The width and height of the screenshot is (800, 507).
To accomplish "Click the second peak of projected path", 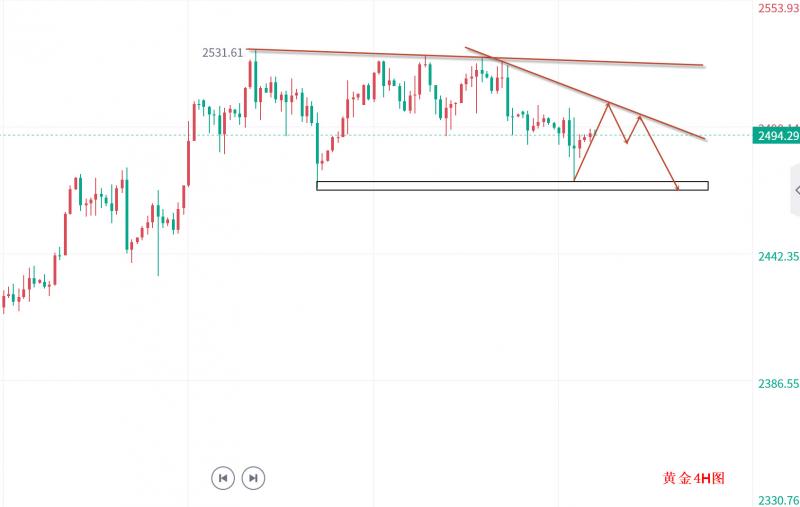I will tap(639, 117).
